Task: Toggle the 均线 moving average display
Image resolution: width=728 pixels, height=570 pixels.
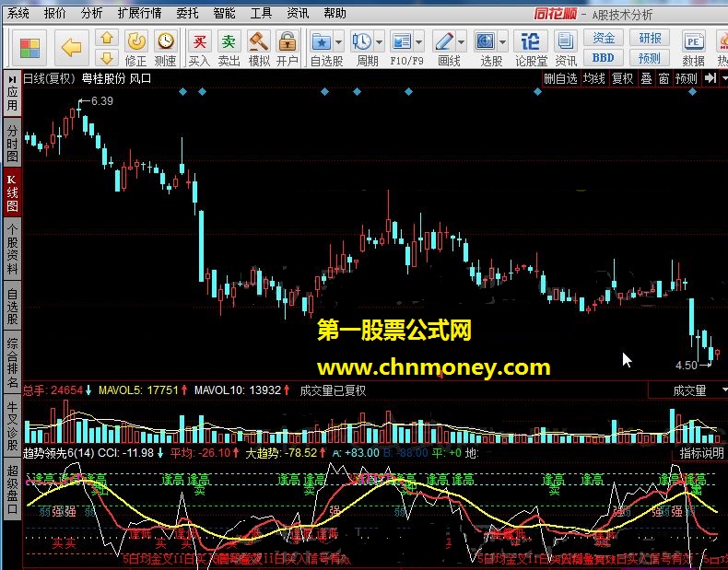Action: click(594, 78)
